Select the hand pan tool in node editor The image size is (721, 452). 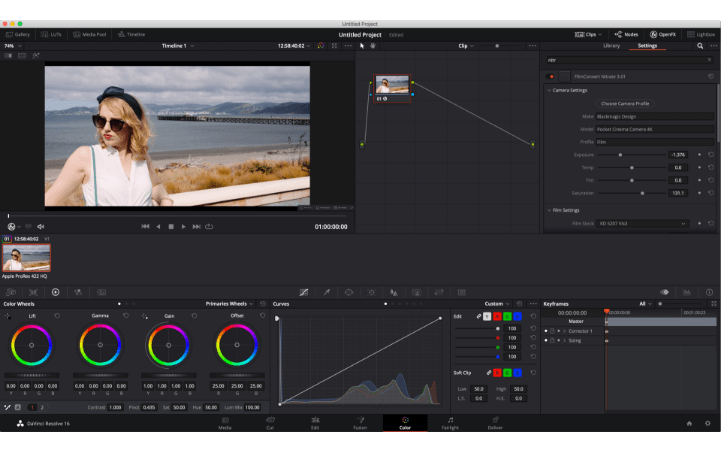(373, 46)
